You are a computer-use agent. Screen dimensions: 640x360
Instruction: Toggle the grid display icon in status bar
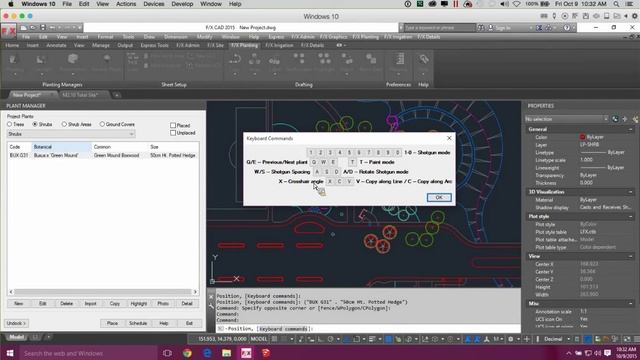point(274,339)
